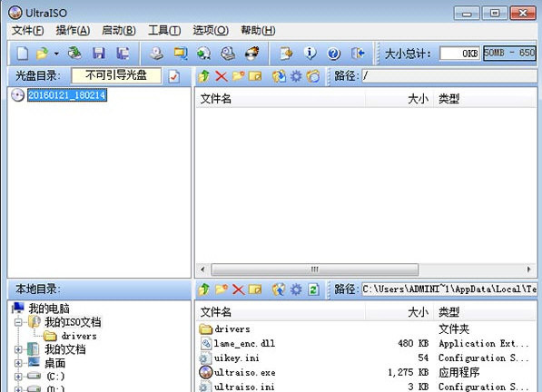
Task: Click the Make CD/DVD image icon
Action: pos(156,54)
